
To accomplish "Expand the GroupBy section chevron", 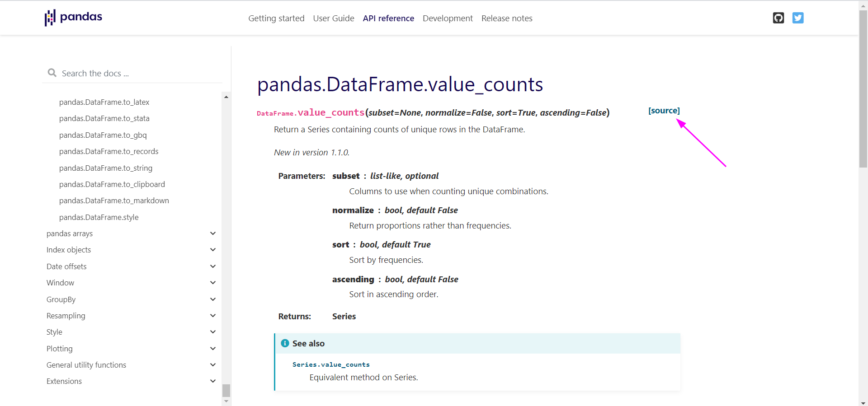I will coord(213,299).
